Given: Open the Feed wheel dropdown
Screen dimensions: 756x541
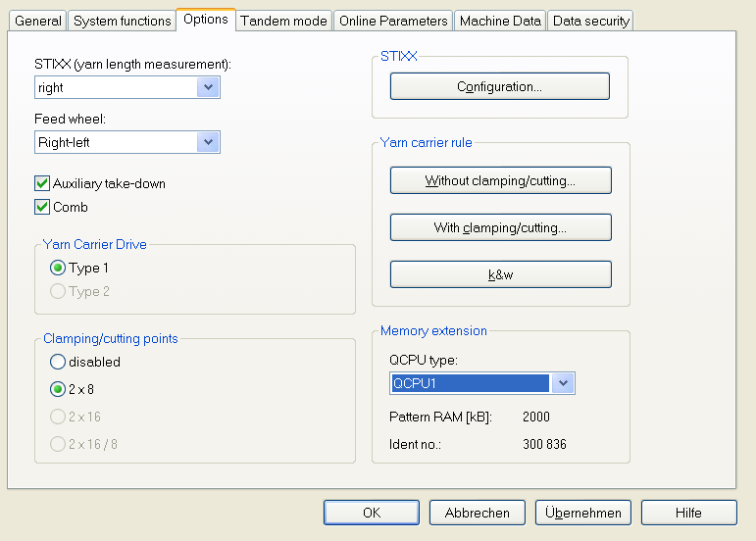Looking at the screenshot, I should tap(208, 142).
